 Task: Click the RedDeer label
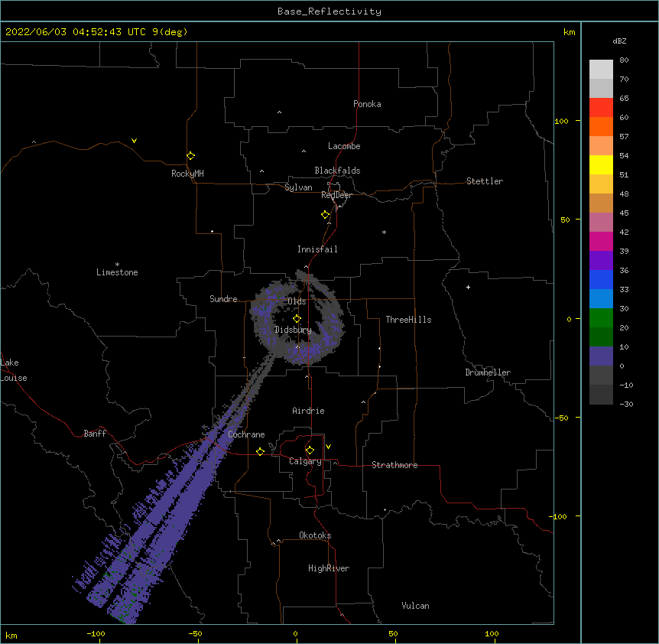coord(337,195)
